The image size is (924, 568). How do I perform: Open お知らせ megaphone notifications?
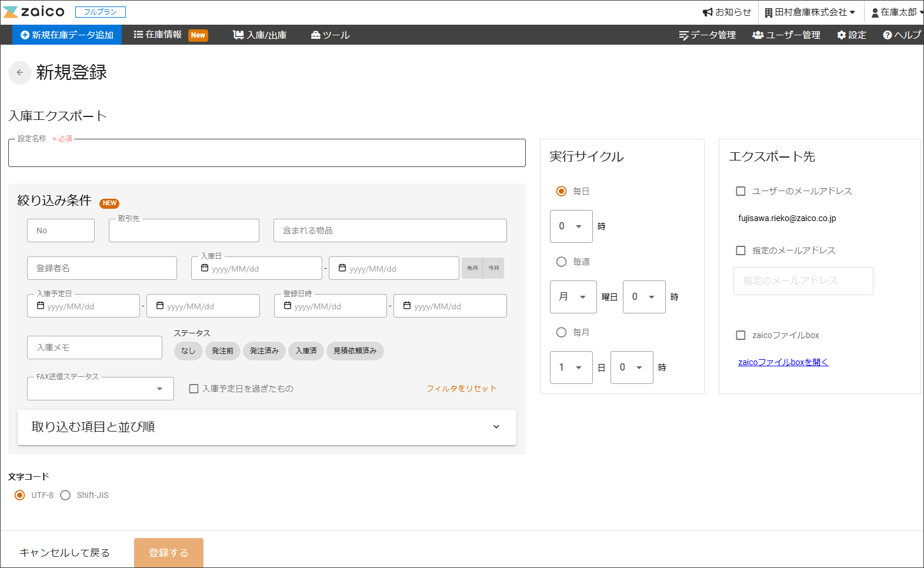click(x=727, y=12)
